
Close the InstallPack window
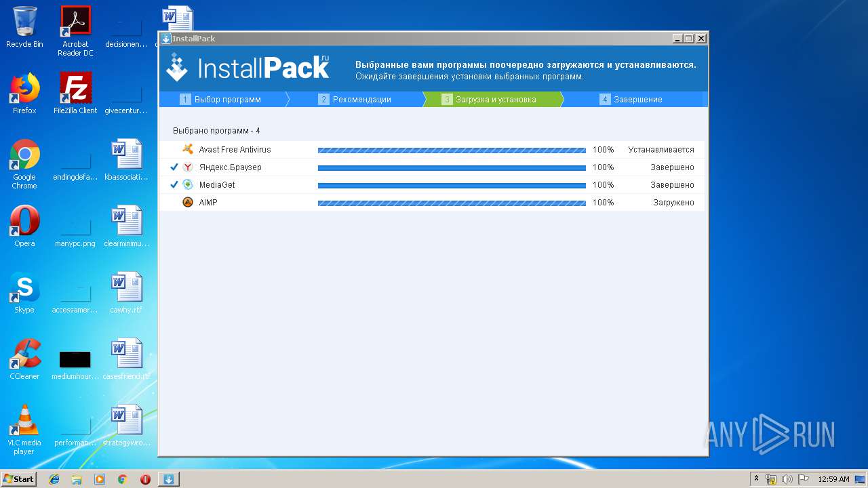point(701,39)
